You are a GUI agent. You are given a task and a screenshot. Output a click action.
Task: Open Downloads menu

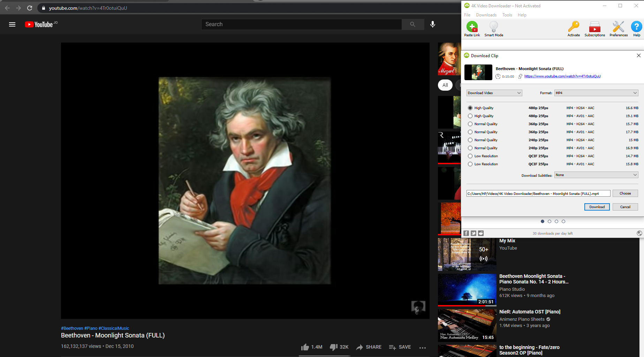(486, 15)
